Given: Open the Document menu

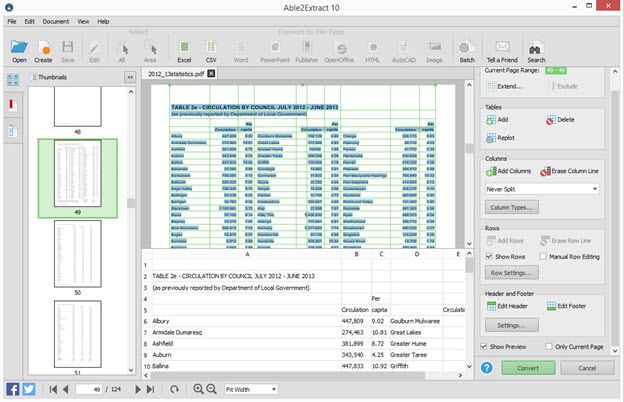Looking at the screenshot, I should point(56,21).
